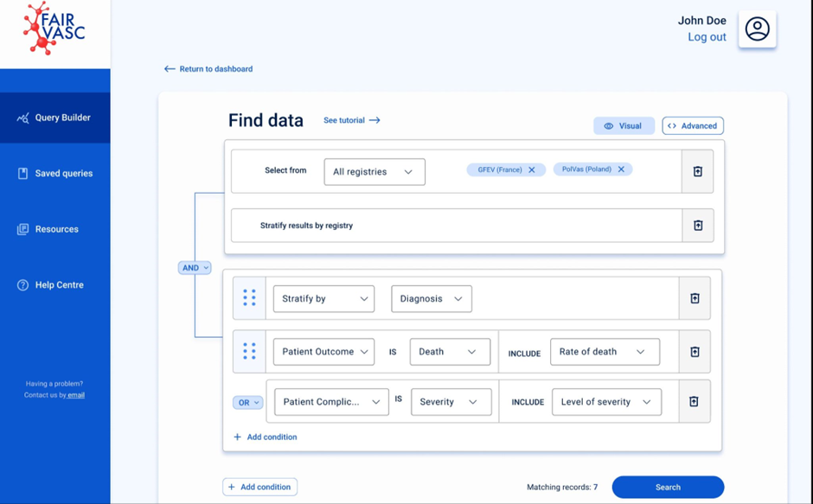Viewport: 813px width, 504px height.
Task: Change the AND group operator
Action: (x=195, y=267)
